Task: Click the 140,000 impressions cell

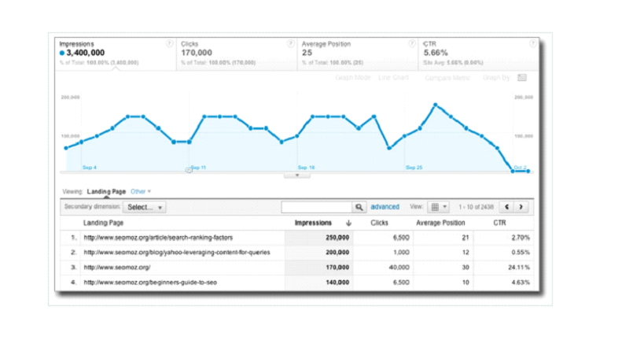Action: click(x=337, y=283)
